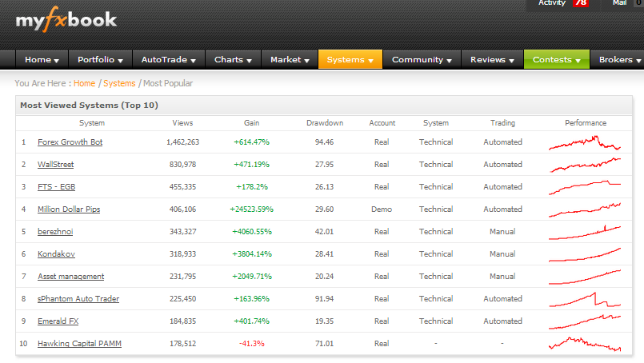Screen dimensions: 644x363
Task: Select views count 178,512
Action: 182,343
